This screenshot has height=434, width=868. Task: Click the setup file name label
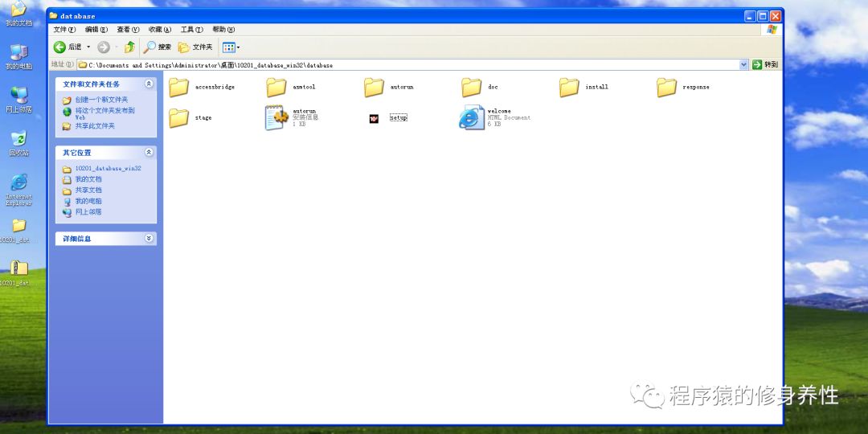[x=399, y=118]
